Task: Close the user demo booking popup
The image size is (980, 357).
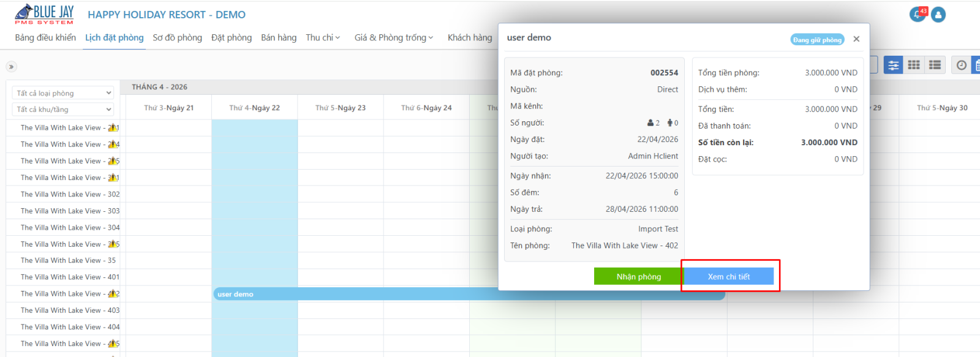Action: (856, 39)
